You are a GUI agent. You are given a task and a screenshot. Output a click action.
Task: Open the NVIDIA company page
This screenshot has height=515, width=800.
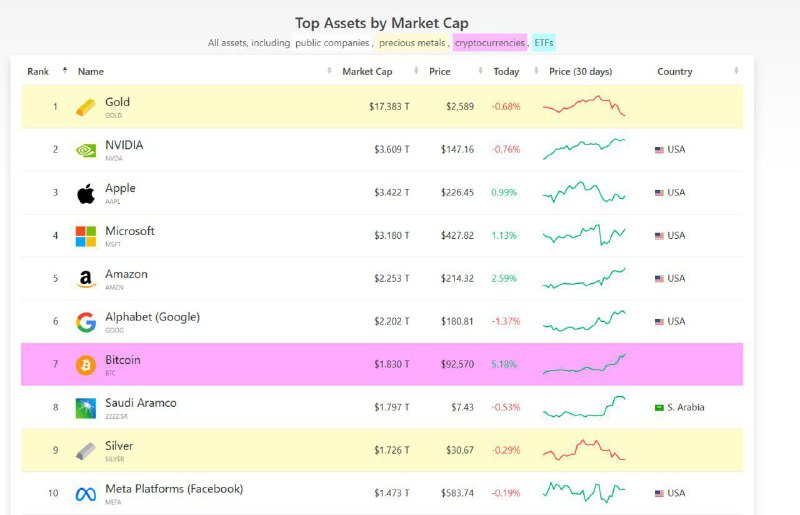(x=124, y=145)
